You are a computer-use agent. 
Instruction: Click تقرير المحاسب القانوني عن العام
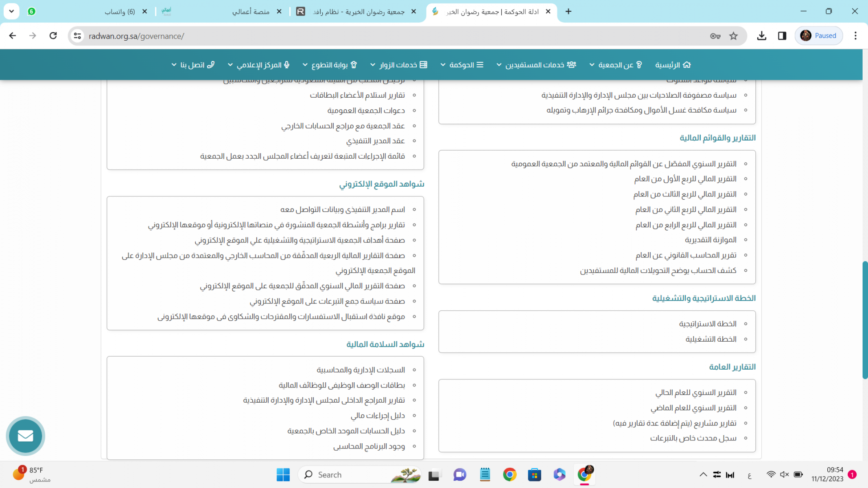pyautogui.click(x=686, y=255)
